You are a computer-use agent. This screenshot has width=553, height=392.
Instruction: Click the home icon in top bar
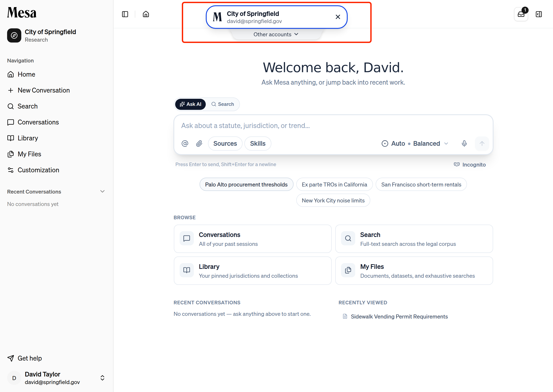(x=146, y=14)
